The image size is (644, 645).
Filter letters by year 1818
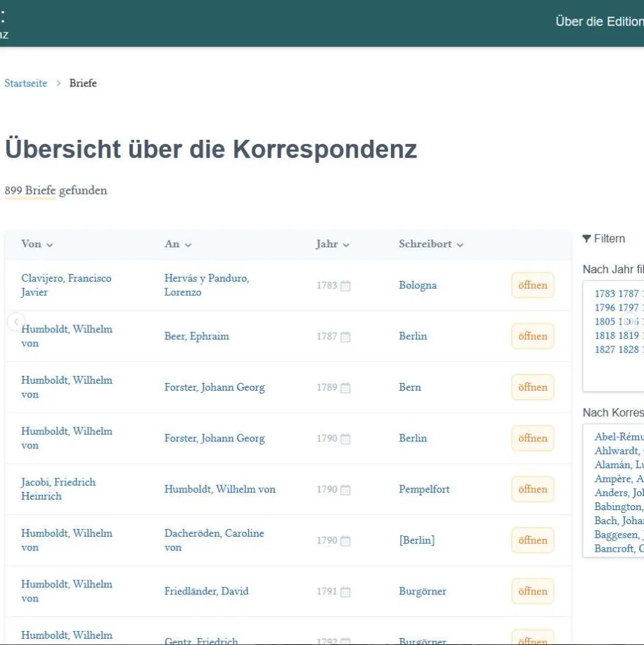pos(605,336)
